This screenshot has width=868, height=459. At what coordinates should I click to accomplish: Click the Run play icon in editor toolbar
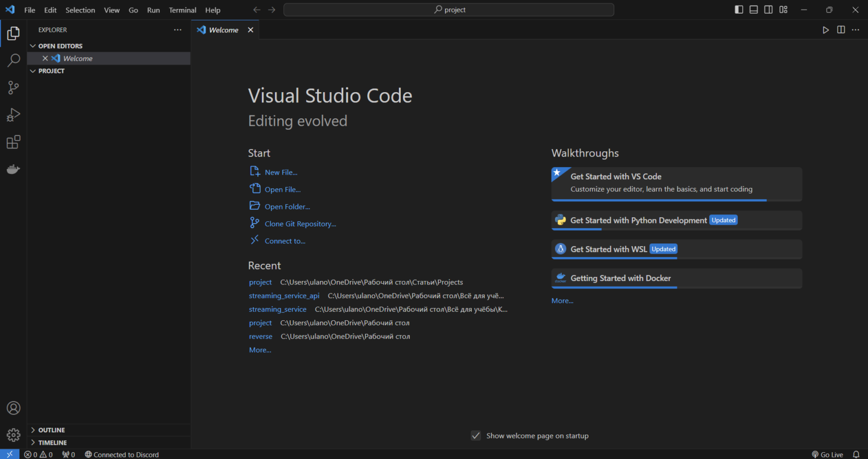click(826, 30)
